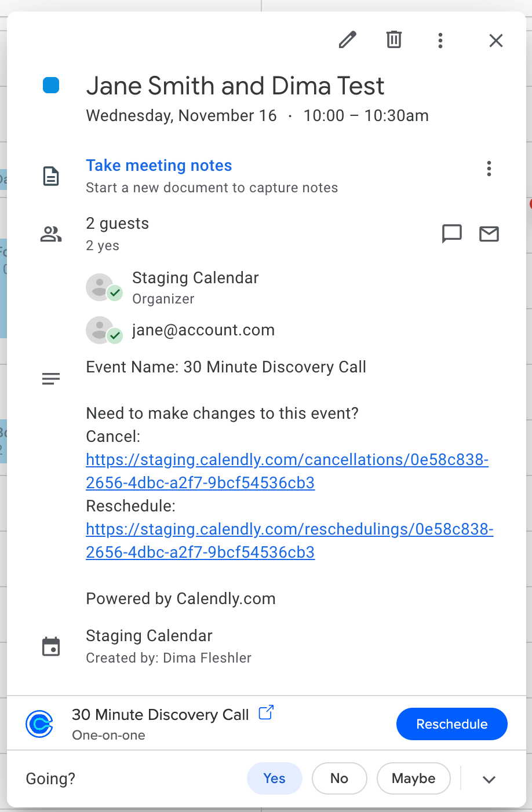Close the event details popup
Viewport: 532px width, 812px height.
pyautogui.click(x=496, y=41)
